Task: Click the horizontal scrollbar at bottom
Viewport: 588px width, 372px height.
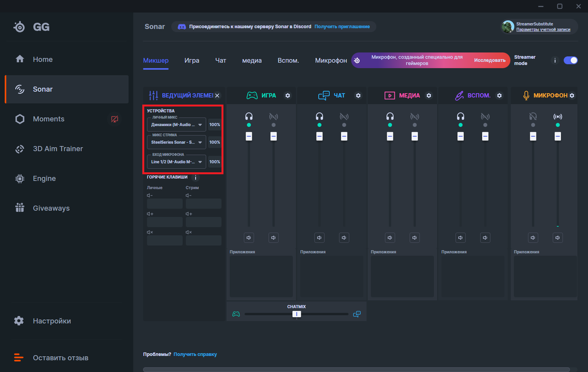Action: click(356, 370)
